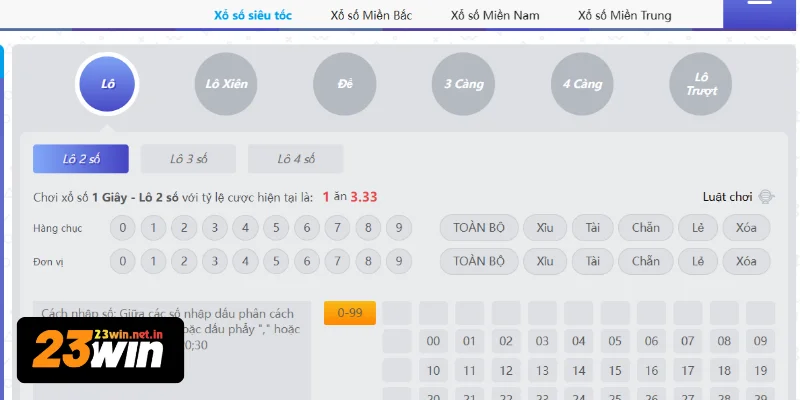Screen dimensions: 800x400
Task: Pick number 17 in the grid
Action: tap(688, 370)
